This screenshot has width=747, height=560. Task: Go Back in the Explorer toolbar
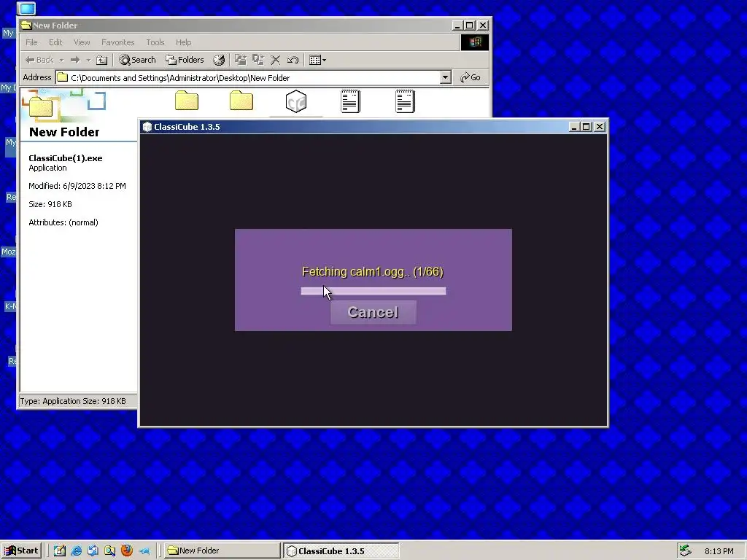coord(39,60)
